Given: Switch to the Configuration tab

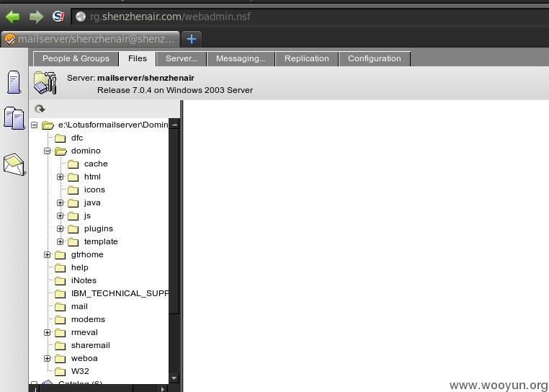Looking at the screenshot, I should [x=375, y=58].
